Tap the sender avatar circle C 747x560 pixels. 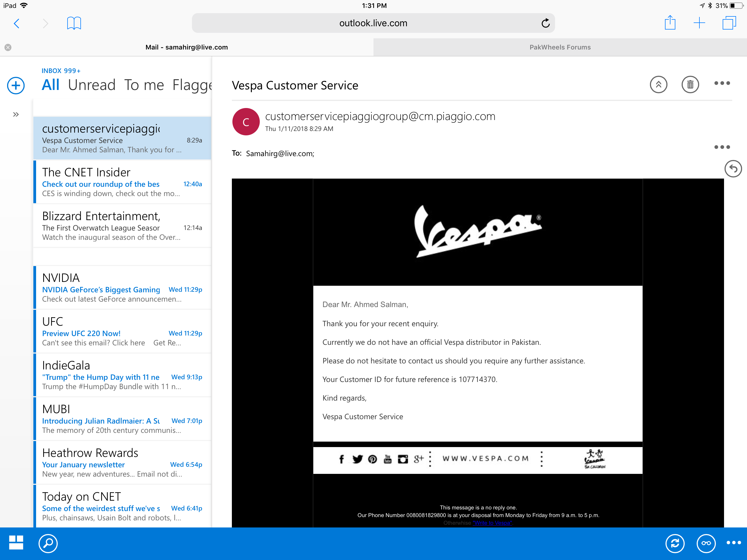coord(246,122)
